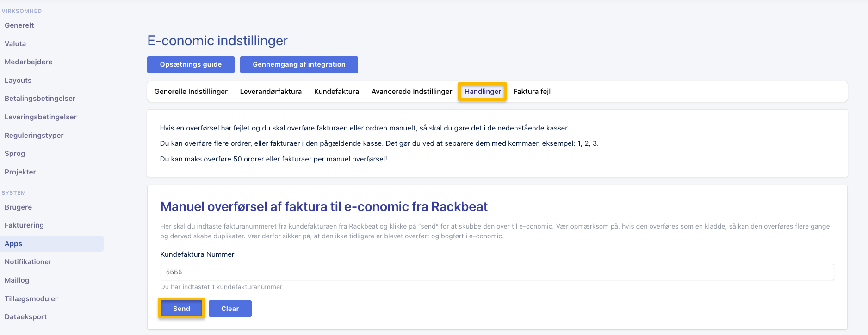Open Gennemgang af integration
Image resolution: width=868 pixels, height=335 pixels.
pos(299,65)
